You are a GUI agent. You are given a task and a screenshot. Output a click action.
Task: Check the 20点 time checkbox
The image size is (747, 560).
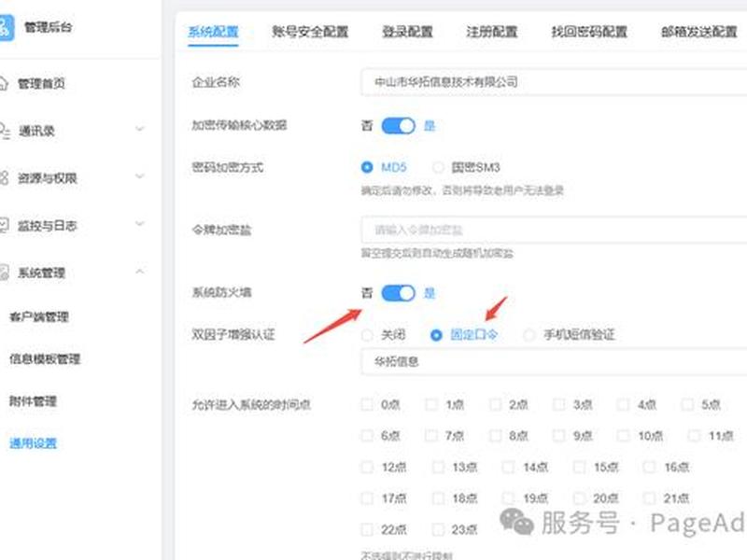click(x=579, y=498)
